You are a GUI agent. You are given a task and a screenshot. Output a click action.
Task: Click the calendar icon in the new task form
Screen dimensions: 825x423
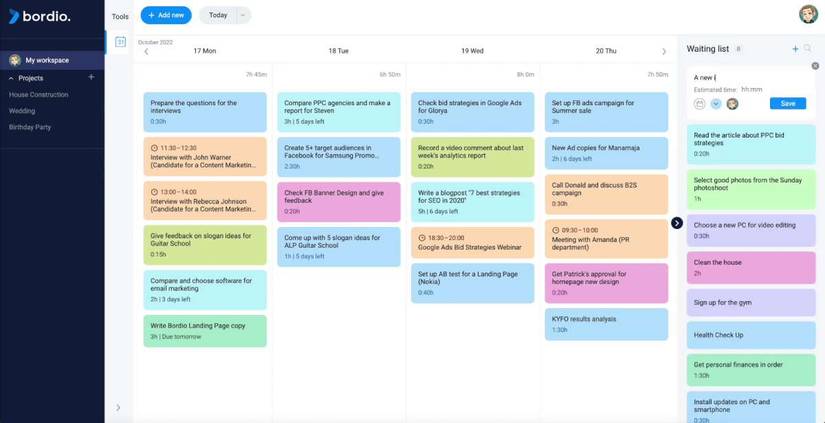point(700,104)
